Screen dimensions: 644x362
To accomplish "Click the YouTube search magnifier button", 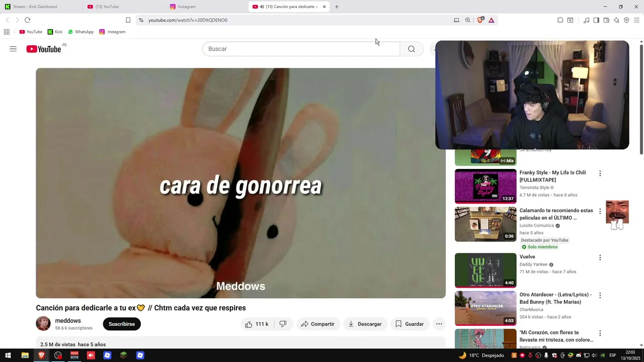I will tap(412, 49).
